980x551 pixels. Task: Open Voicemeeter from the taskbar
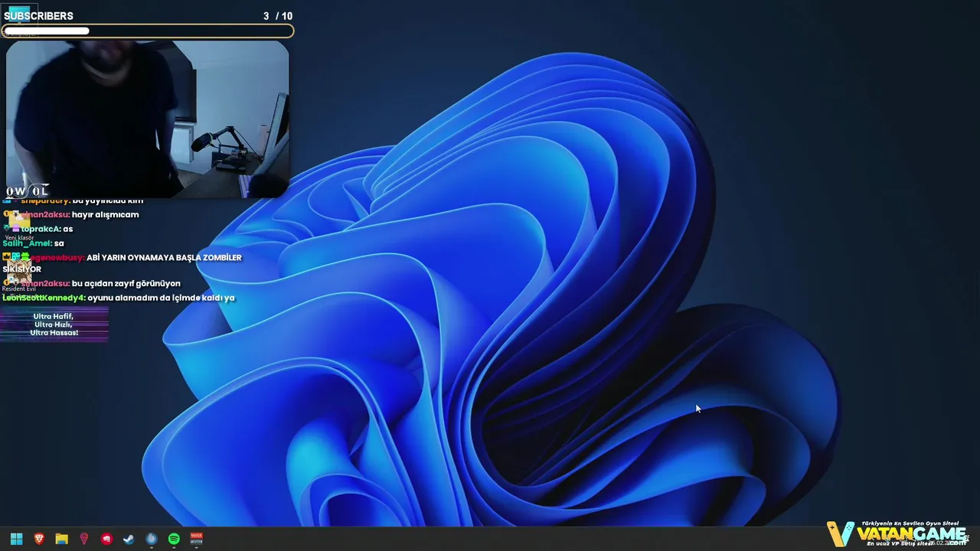[x=196, y=539]
